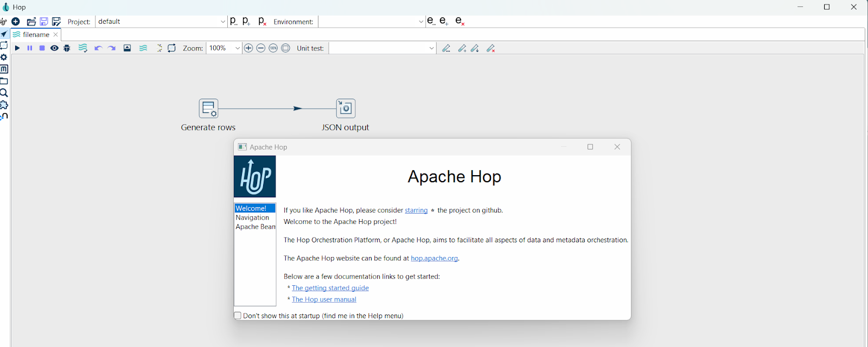Open The getting started guide link

[x=330, y=288]
